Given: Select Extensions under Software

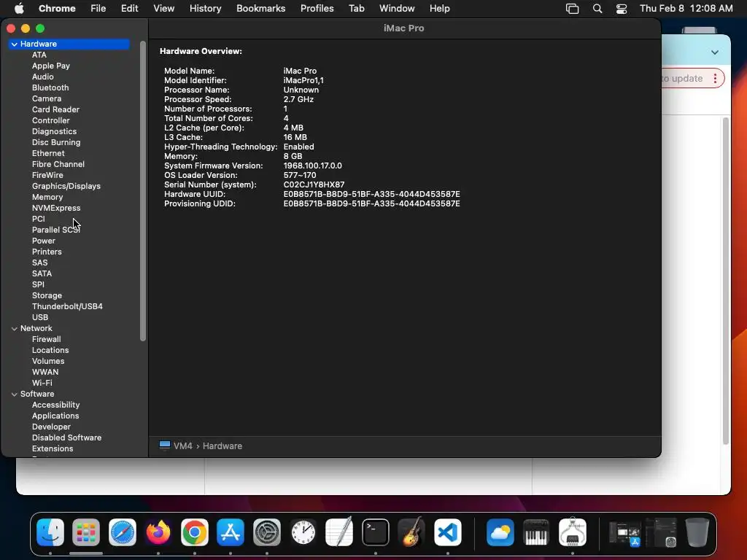Looking at the screenshot, I should [x=53, y=449].
